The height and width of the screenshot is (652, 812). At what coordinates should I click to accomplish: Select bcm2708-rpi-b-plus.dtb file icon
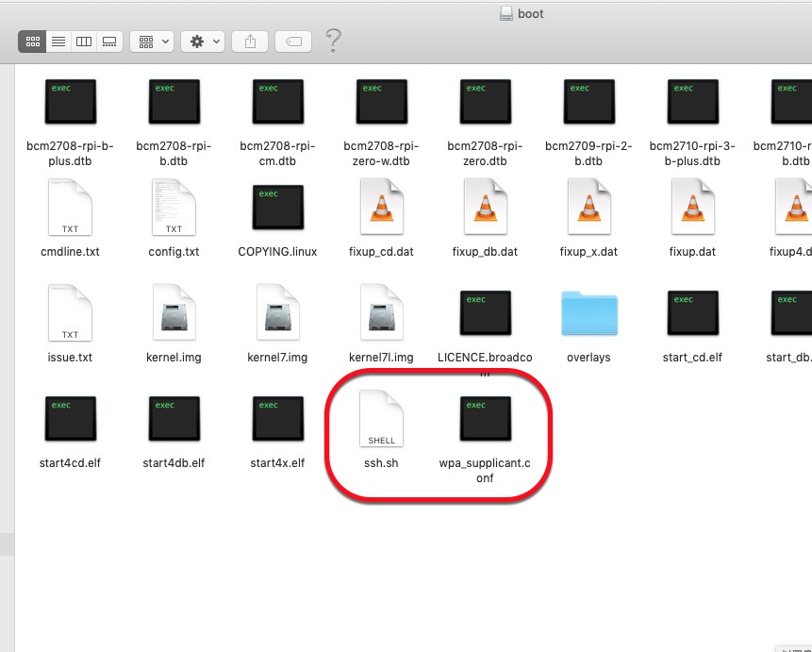coord(71,102)
